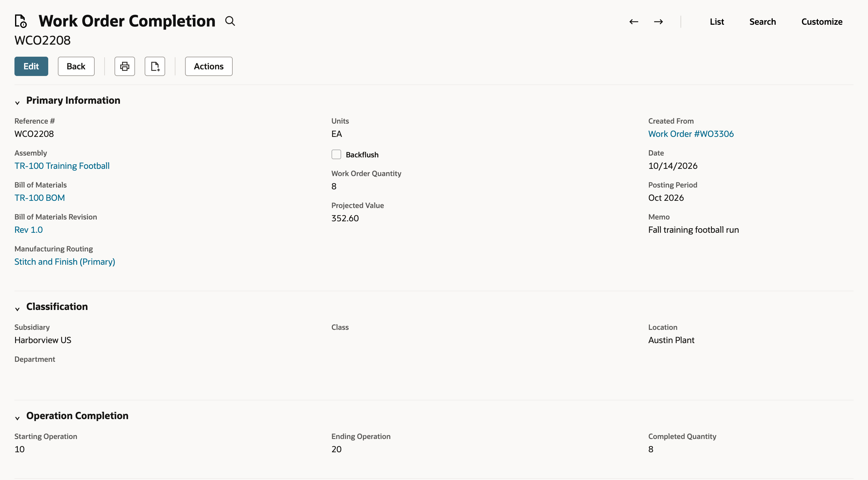Click the Starting Operation value 10
The width and height of the screenshot is (868, 480).
pyautogui.click(x=20, y=449)
